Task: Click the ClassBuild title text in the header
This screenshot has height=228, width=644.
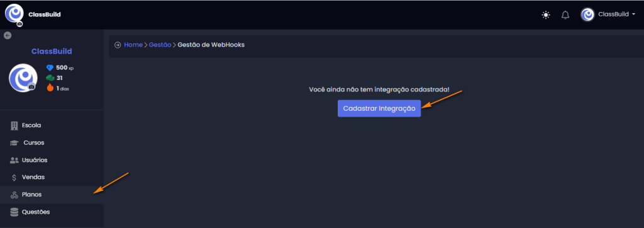Action: pyautogui.click(x=45, y=14)
